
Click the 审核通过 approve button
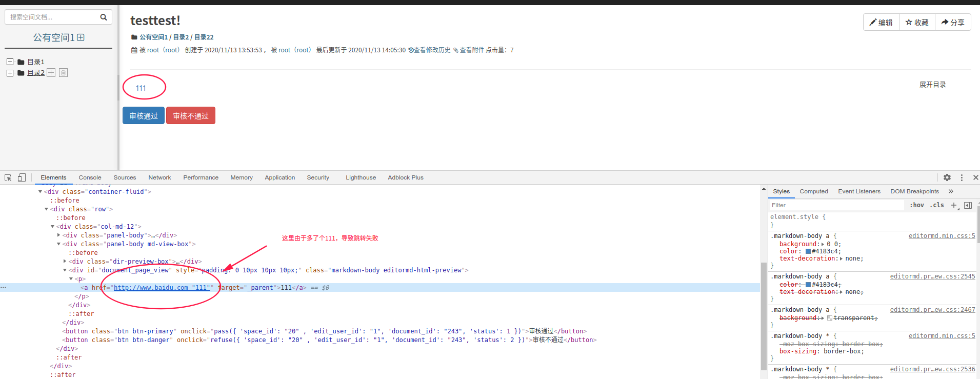pos(144,116)
